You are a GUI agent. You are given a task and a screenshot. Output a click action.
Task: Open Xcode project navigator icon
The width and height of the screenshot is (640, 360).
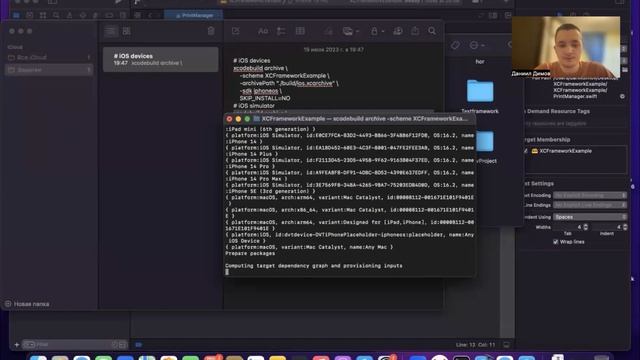16,15
